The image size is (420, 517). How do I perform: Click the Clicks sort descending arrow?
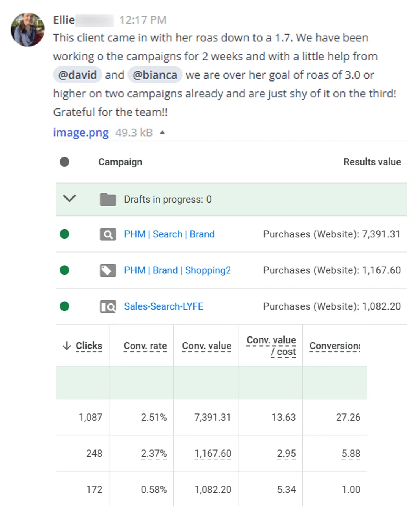67,346
